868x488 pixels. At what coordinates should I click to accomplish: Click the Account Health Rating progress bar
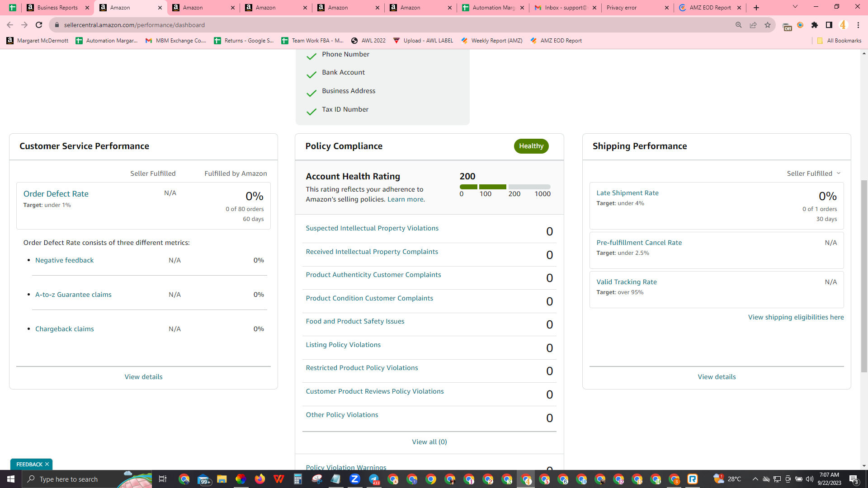pos(505,187)
